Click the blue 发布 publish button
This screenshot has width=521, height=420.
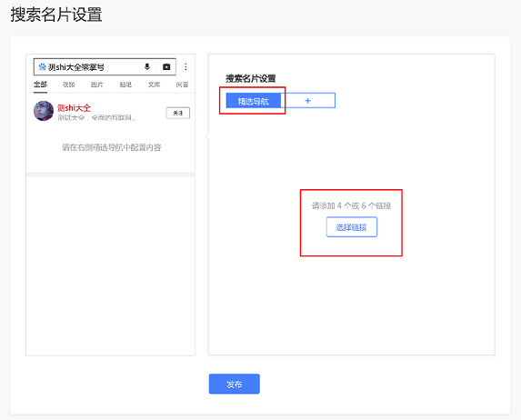tap(235, 385)
